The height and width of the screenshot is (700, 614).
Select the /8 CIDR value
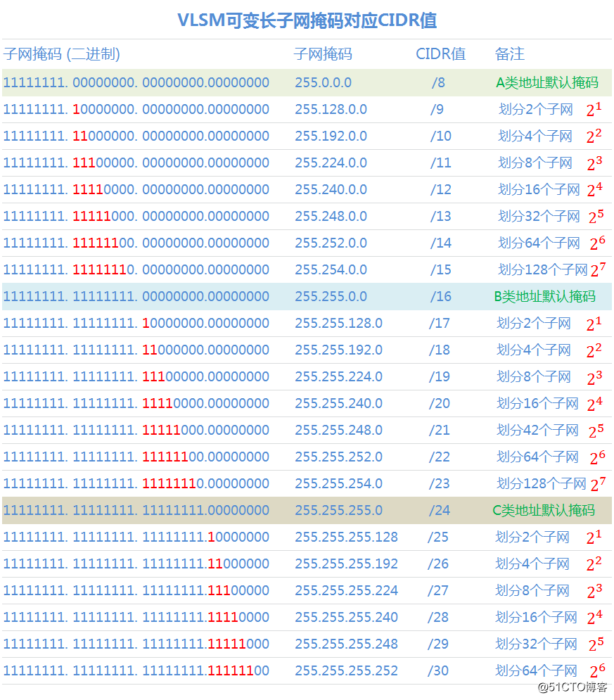pyautogui.click(x=438, y=82)
